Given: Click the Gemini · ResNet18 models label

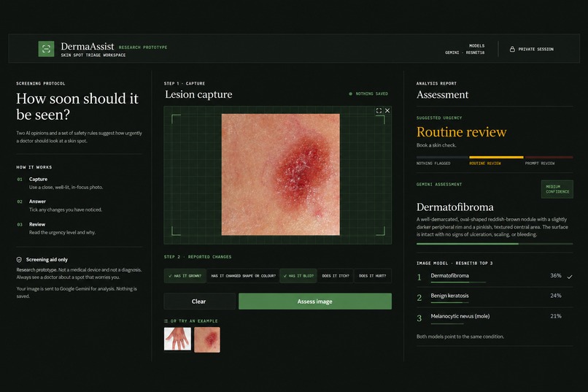Looking at the screenshot, I should pos(465,53).
